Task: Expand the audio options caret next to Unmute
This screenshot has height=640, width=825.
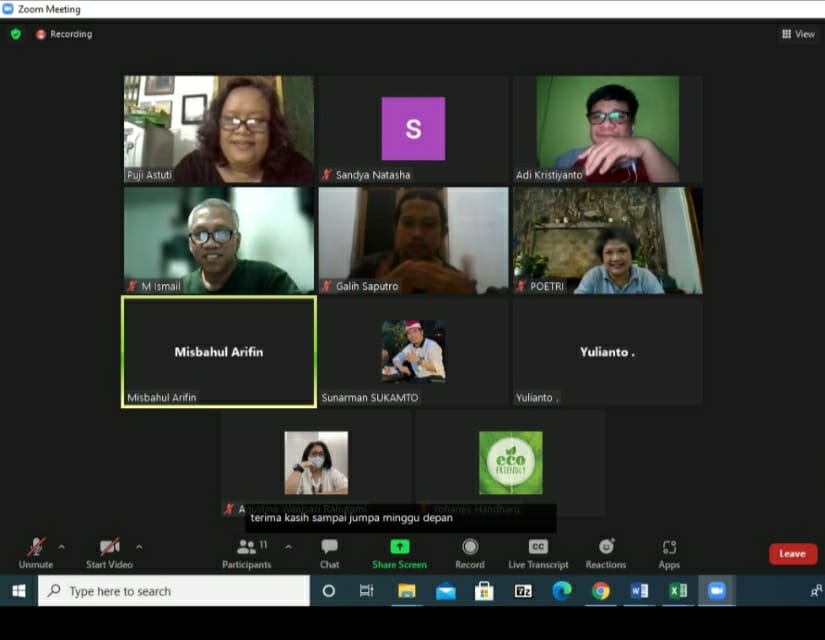Action: (x=62, y=547)
